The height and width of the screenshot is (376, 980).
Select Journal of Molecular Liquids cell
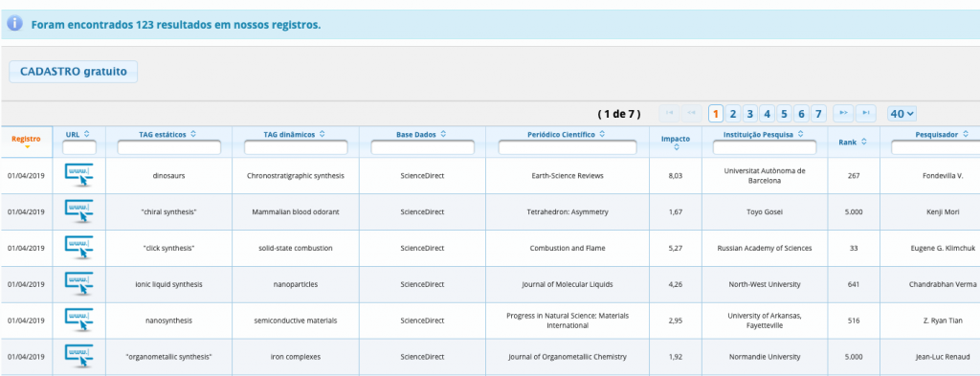(x=568, y=284)
